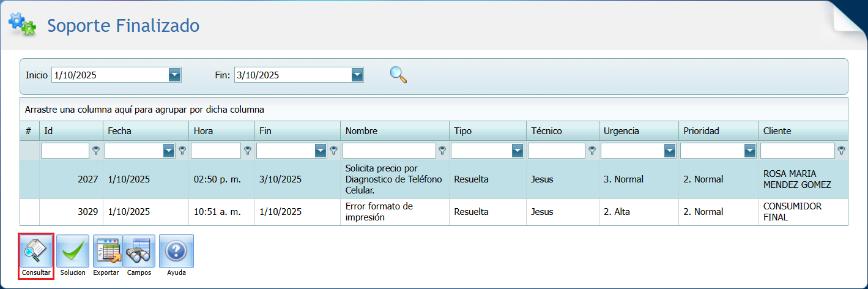Click the filter icon next to Nombre filter

pos(442,151)
